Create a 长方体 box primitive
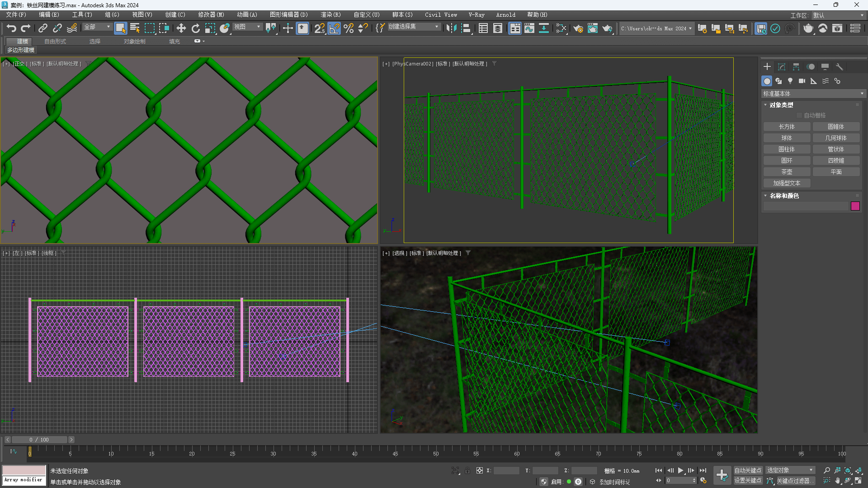The height and width of the screenshot is (488, 868). pyautogui.click(x=787, y=127)
